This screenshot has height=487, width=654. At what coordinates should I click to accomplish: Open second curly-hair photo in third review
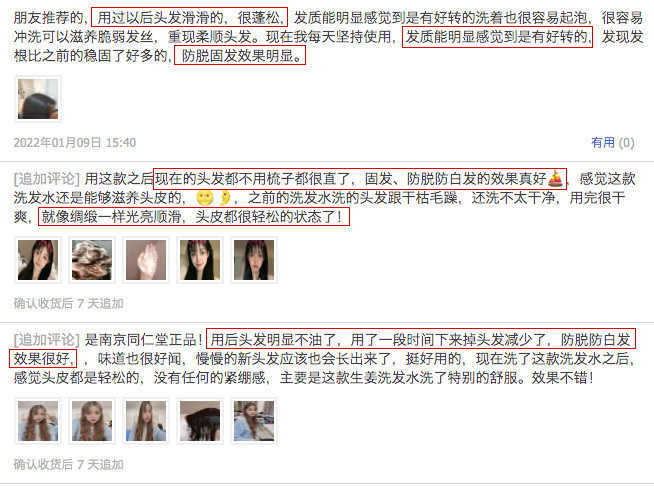[x=92, y=421]
